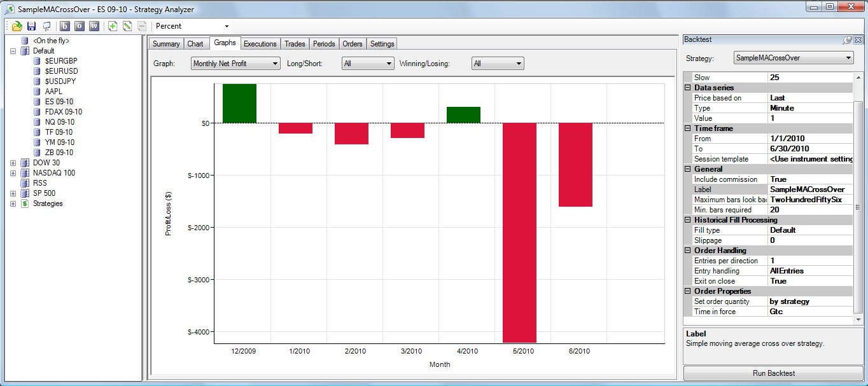Screen dimensions: 868x386
Task: Click the scroll-up arrow in properties grid
Action: [858, 78]
